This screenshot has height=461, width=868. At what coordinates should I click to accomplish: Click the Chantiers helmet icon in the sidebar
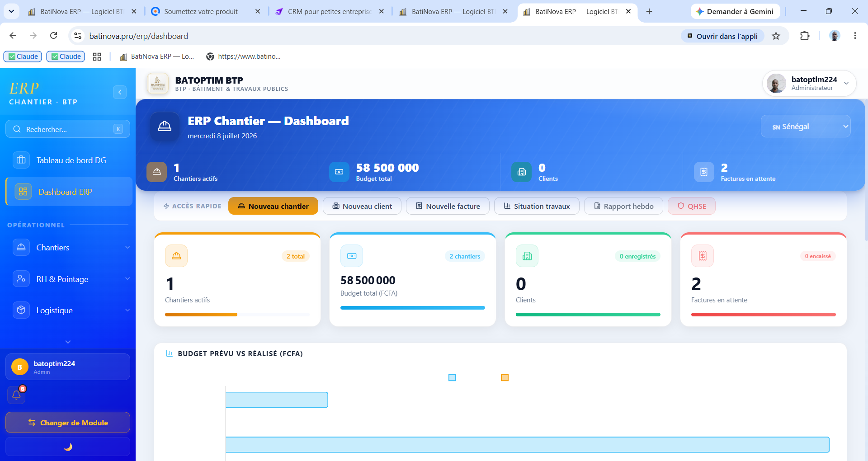click(21, 247)
